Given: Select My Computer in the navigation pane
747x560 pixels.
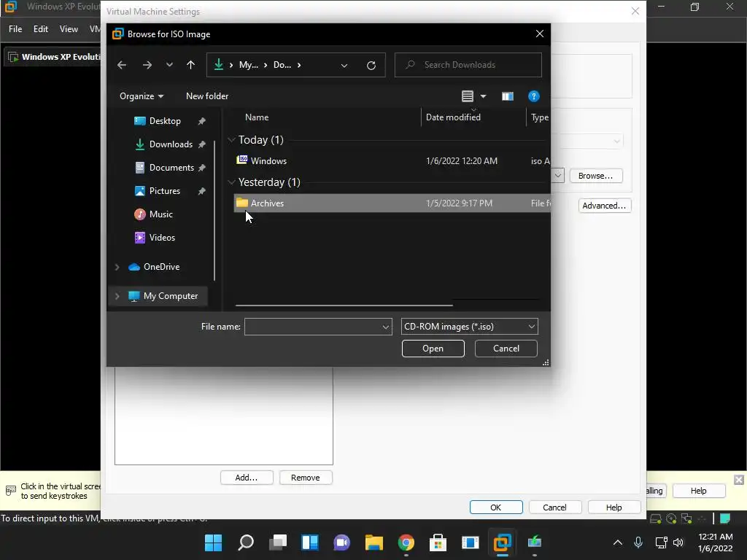Looking at the screenshot, I should (170, 296).
